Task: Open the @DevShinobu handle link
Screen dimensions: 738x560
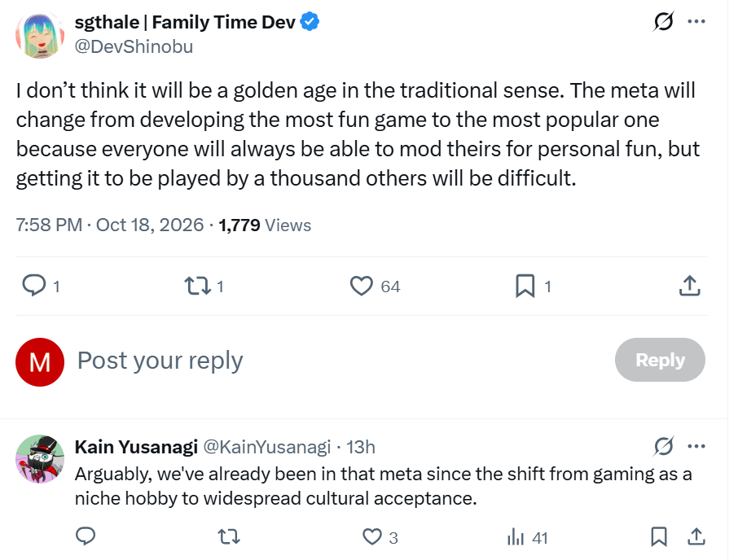Action: pos(134,46)
